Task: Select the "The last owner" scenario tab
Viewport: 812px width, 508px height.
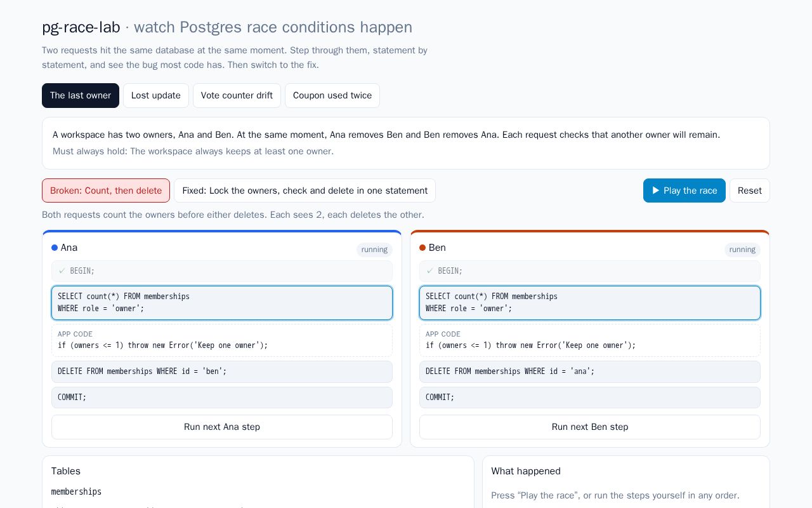Action: (81, 95)
